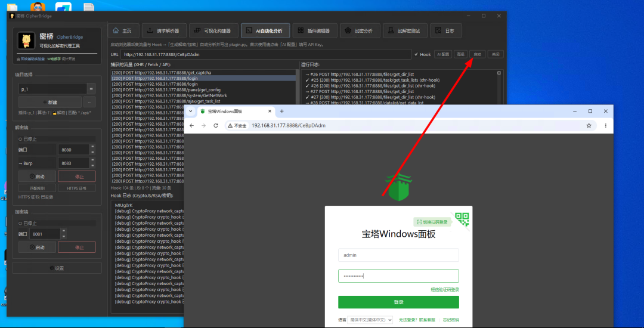This screenshot has width=644, height=328.
Task: Click the 关闭 button beside the URL bar
Action: tap(496, 54)
